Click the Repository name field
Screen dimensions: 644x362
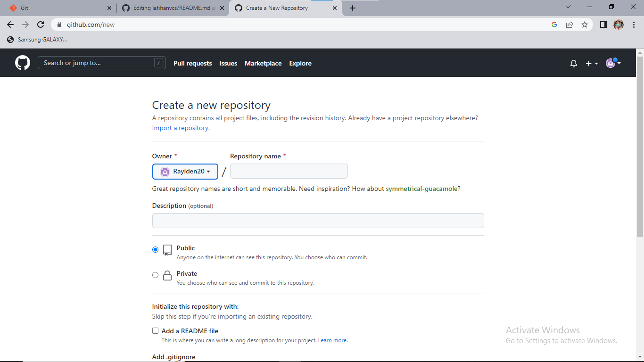[x=289, y=171]
